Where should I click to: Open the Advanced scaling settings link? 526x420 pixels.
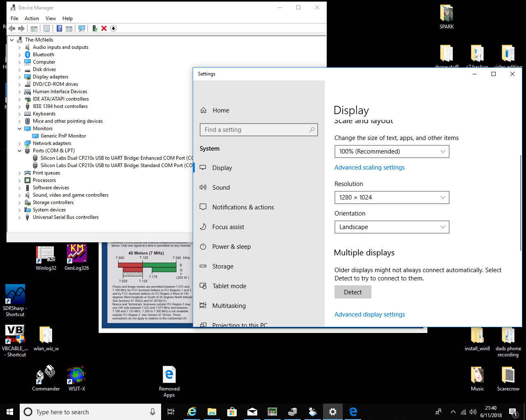click(369, 168)
